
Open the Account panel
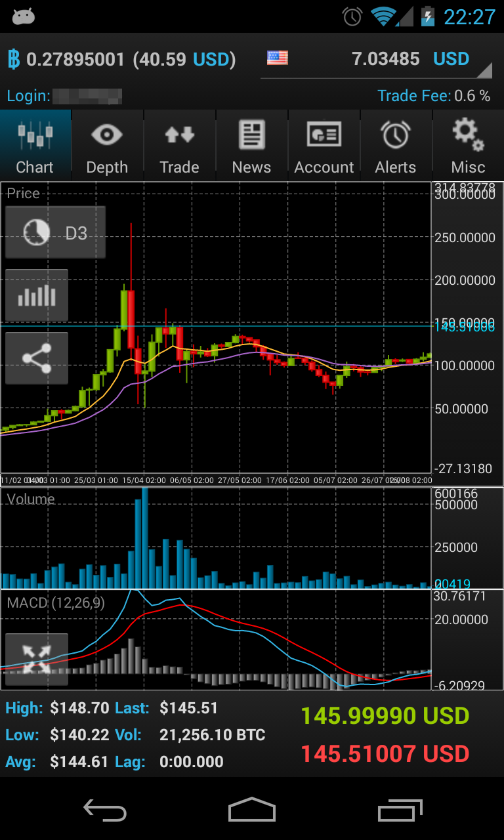(x=324, y=145)
